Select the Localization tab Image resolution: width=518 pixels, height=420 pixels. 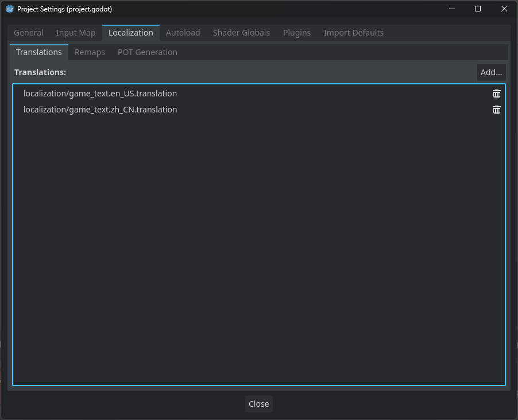click(131, 33)
